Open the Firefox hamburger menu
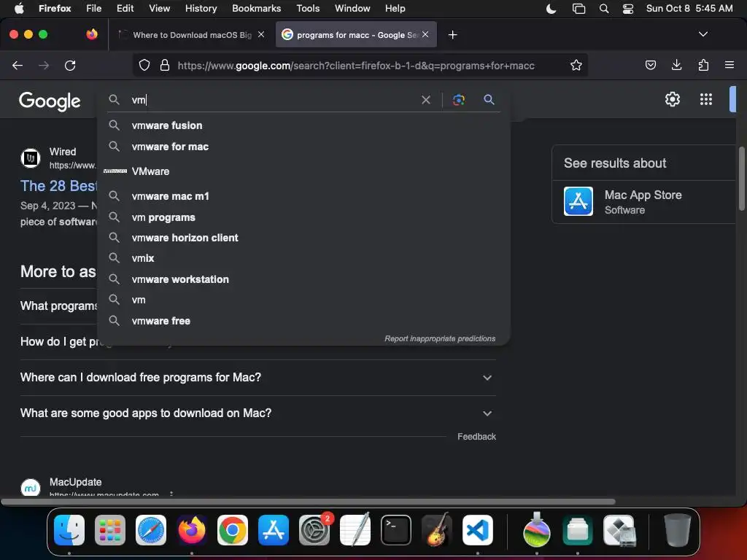 point(729,65)
